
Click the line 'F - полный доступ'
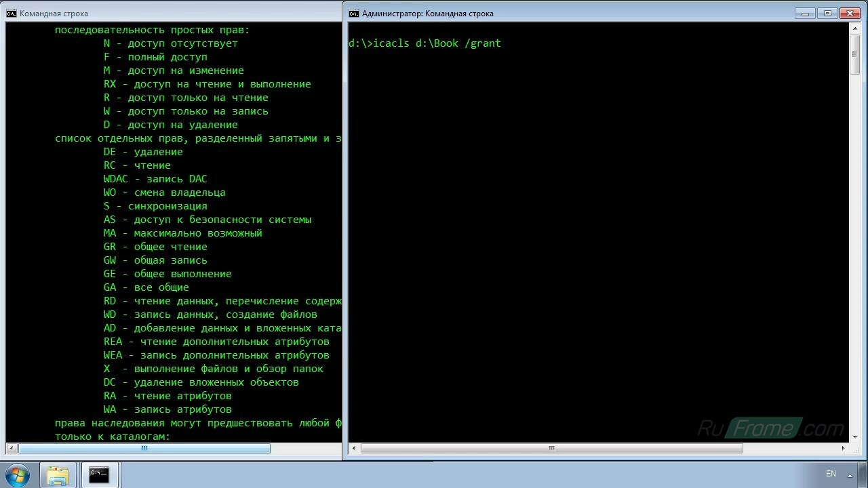tap(155, 57)
